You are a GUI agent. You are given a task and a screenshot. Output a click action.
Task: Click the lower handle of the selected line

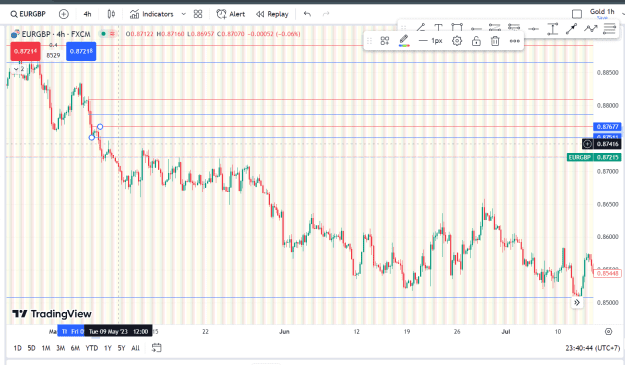click(92, 137)
